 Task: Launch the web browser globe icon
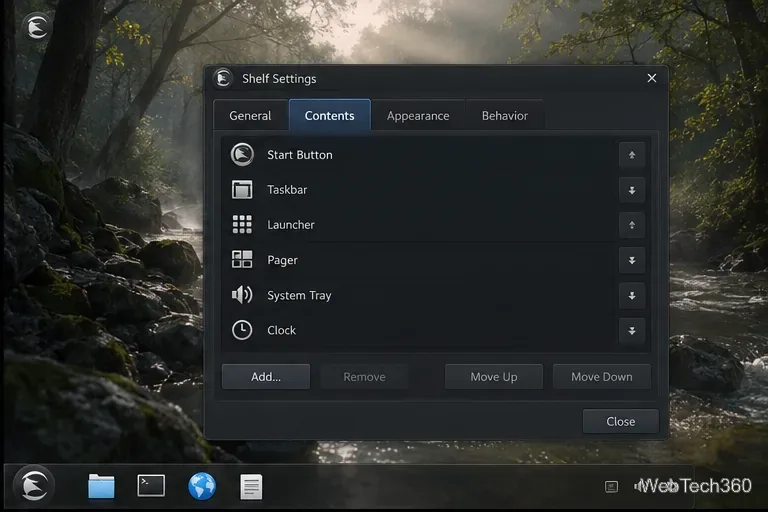[x=202, y=486]
